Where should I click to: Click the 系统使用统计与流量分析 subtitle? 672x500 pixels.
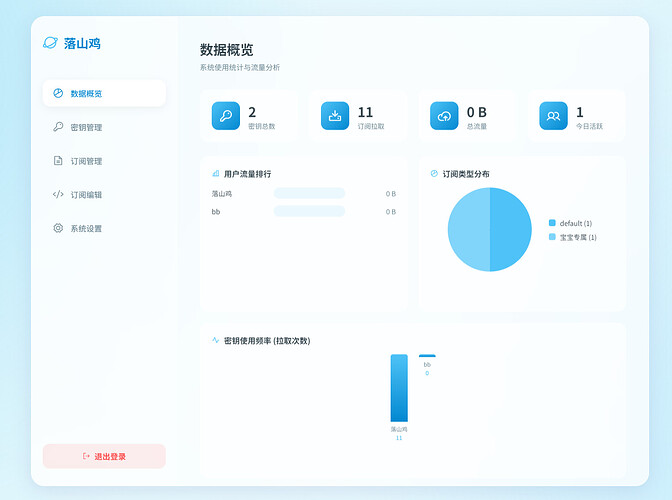pos(240,67)
